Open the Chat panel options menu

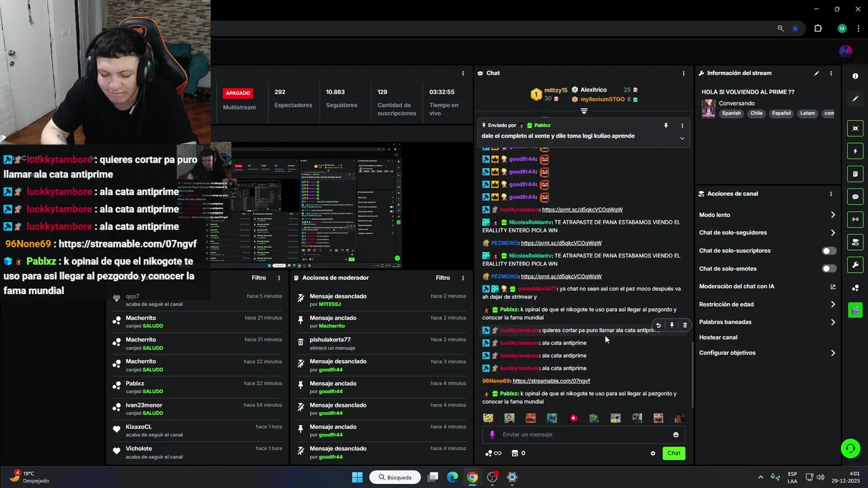coord(683,73)
